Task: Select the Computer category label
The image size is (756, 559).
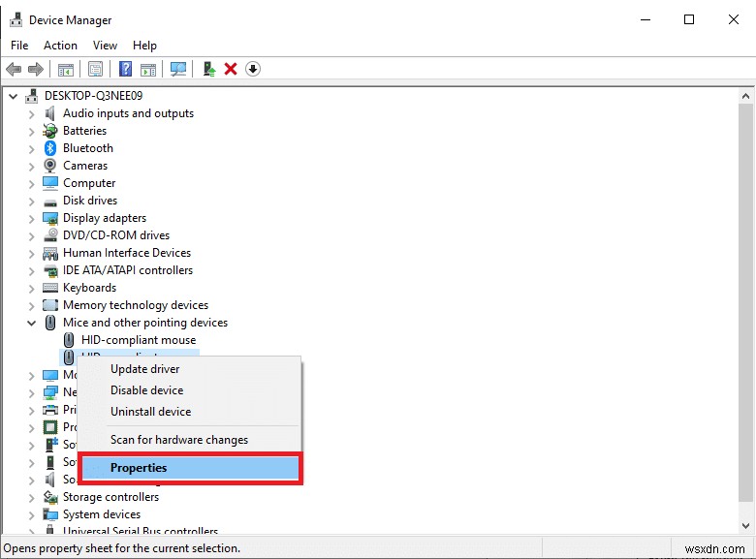Action: pyautogui.click(x=89, y=183)
